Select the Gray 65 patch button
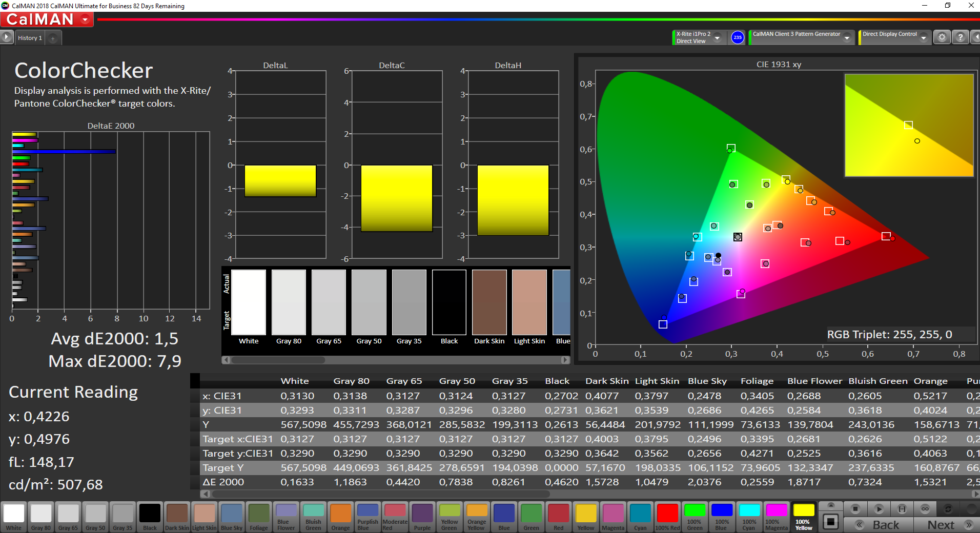This screenshot has height=533, width=980. pyautogui.click(x=68, y=517)
